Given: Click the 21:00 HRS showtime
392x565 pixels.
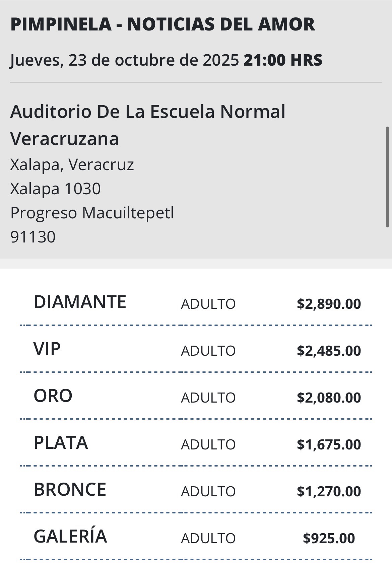Looking at the screenshot, I should point(283,60).
